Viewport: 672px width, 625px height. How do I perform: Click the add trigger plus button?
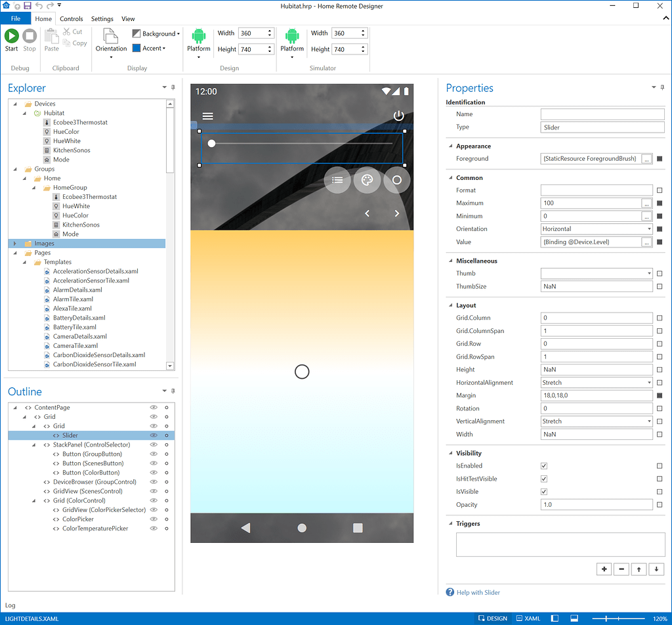point(604,569)
